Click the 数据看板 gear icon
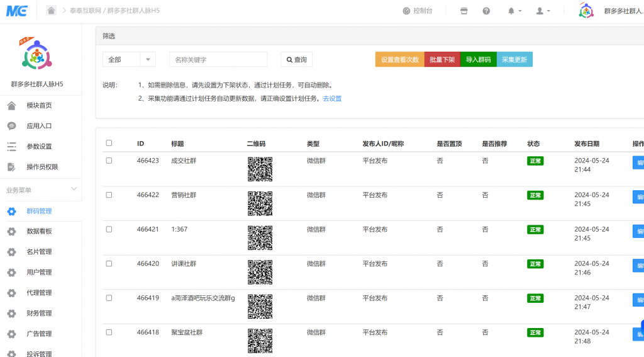The image size is (644, 357). [x=11, y=232]
